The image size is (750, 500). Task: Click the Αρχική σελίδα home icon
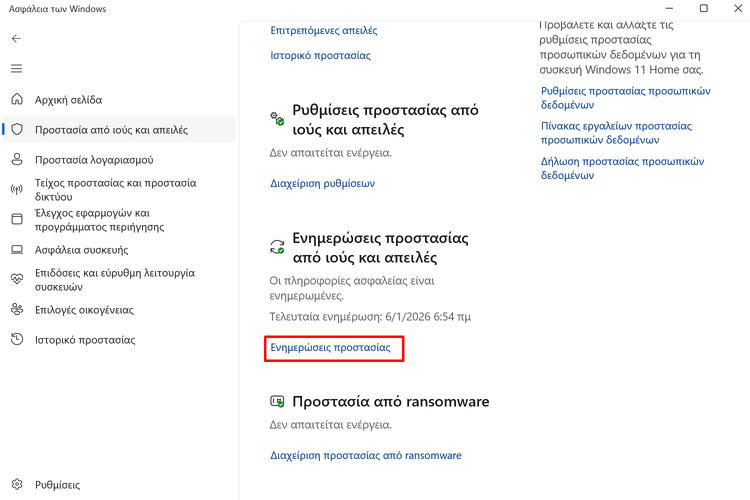pos(17,100)
